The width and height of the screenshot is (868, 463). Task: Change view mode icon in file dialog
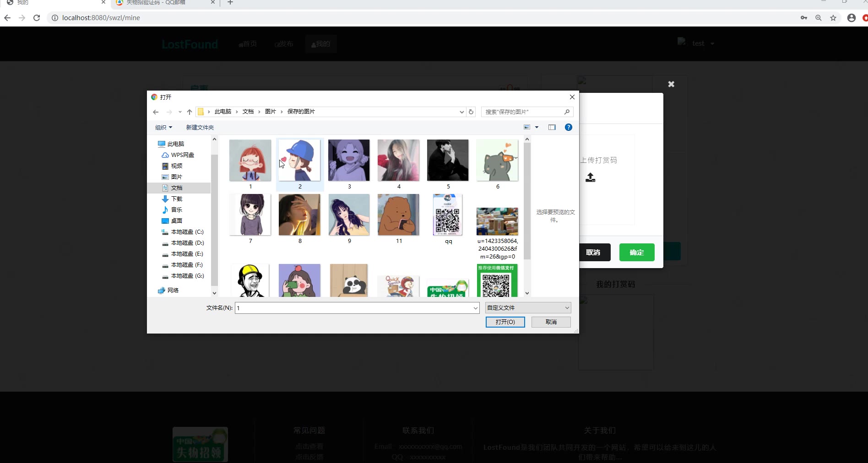[527, 127]
